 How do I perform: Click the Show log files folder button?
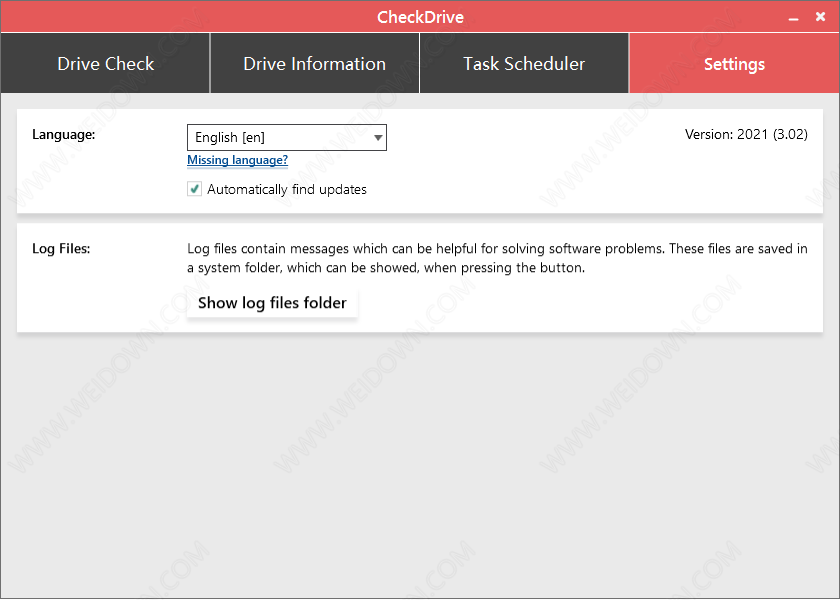(x=272, y=303)
